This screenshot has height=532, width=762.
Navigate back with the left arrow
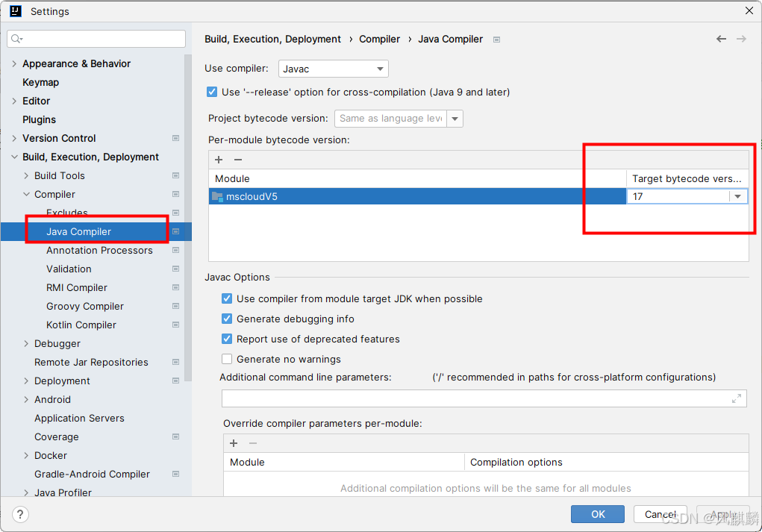coord(721,39)
